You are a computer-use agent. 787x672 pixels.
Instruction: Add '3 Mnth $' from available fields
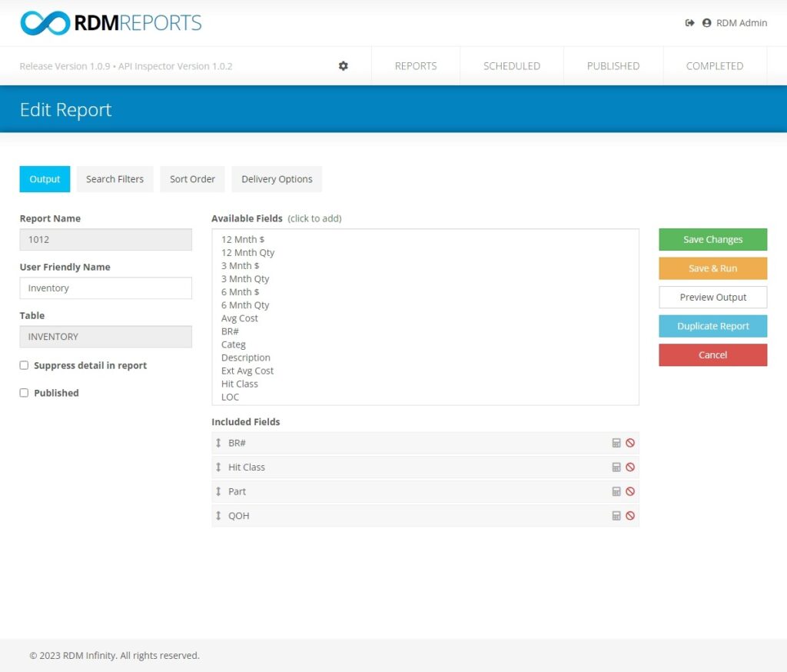click(x=241, y=266)
